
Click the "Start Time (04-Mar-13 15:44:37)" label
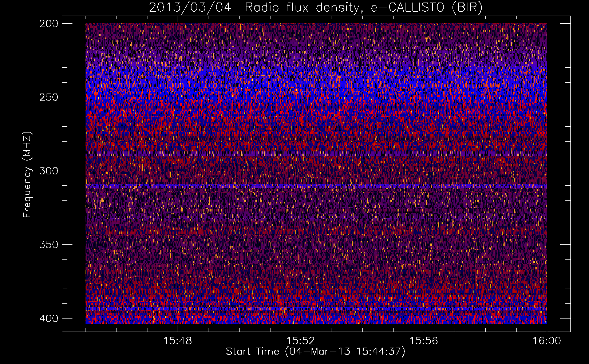tap(316, 352)
